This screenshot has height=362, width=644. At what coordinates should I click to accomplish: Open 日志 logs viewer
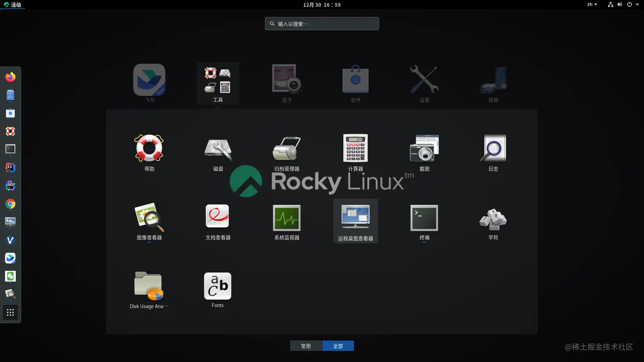(x=493, y=152)
